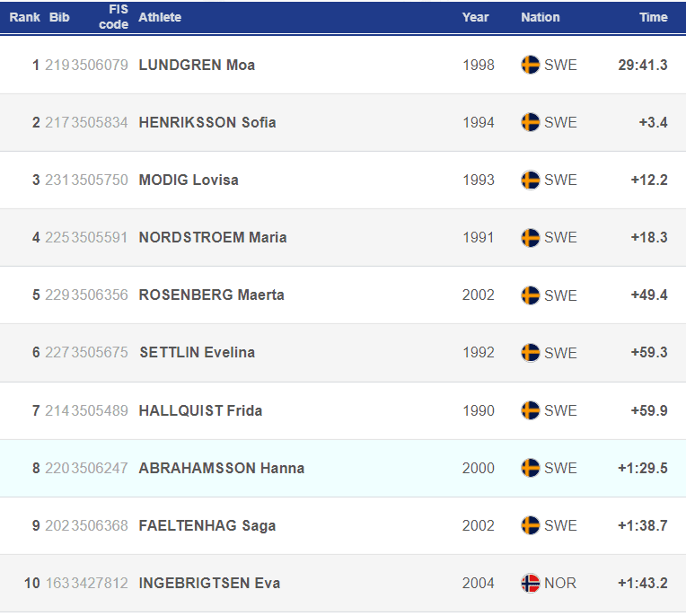Open HALLQUIST Frida's result entry

pyautogui.click(x=343, y=410)
